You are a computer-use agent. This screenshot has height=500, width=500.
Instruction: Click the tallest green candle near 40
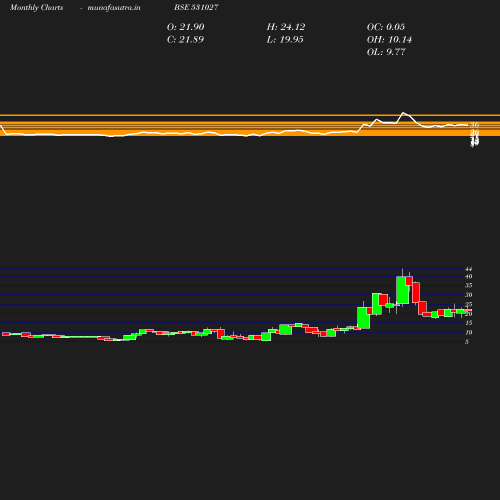pos(403,290)
